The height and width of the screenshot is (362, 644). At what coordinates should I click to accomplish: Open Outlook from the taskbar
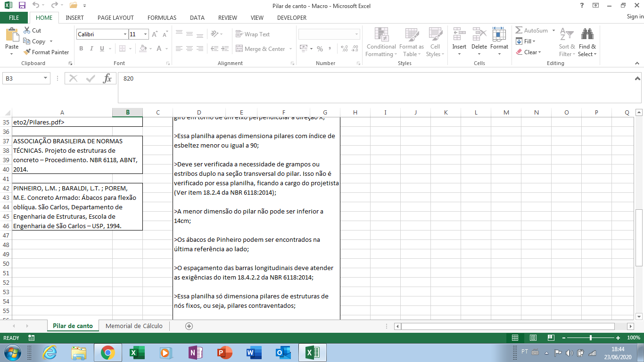pyautogui.click(x=283, y=353)
